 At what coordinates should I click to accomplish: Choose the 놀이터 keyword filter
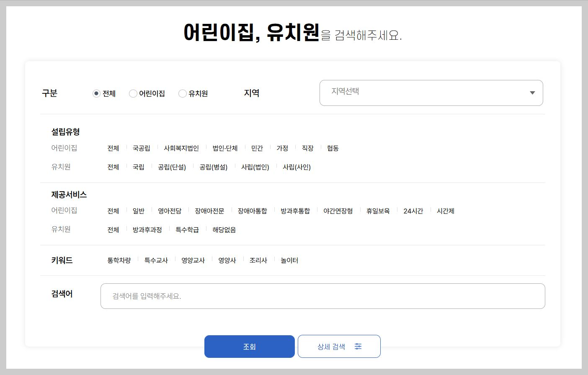coord(289,260)
